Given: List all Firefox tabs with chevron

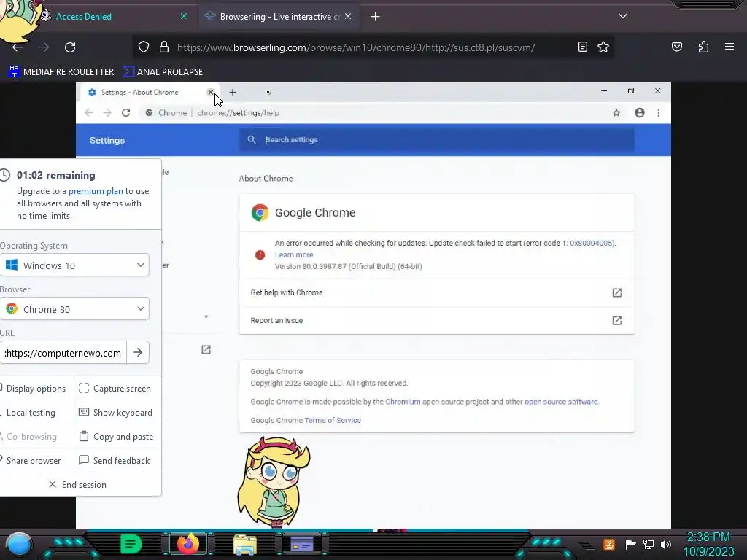Looking at the screenshot, I should tap(623, 16).
